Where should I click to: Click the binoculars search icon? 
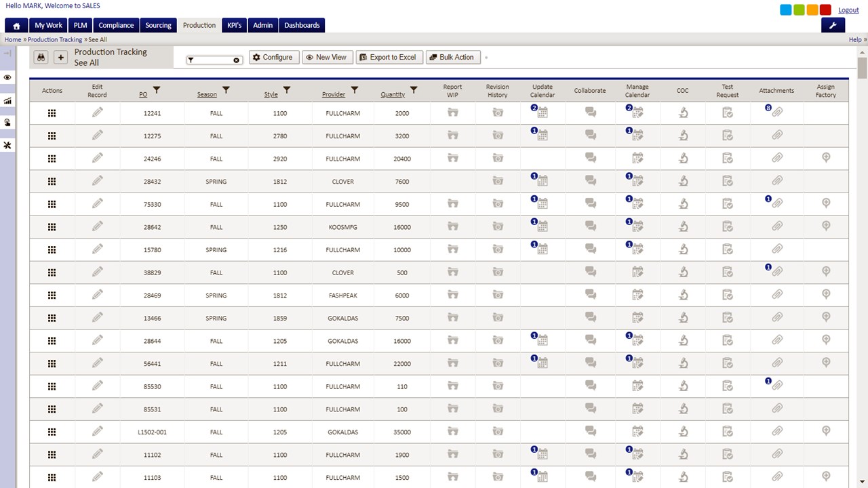41,58
